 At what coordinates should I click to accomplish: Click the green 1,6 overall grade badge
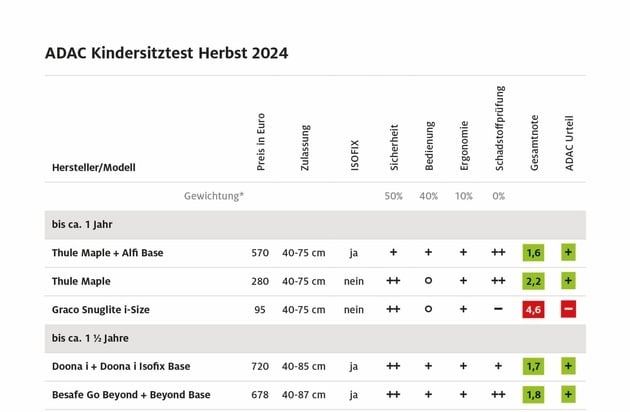(533, 252)
